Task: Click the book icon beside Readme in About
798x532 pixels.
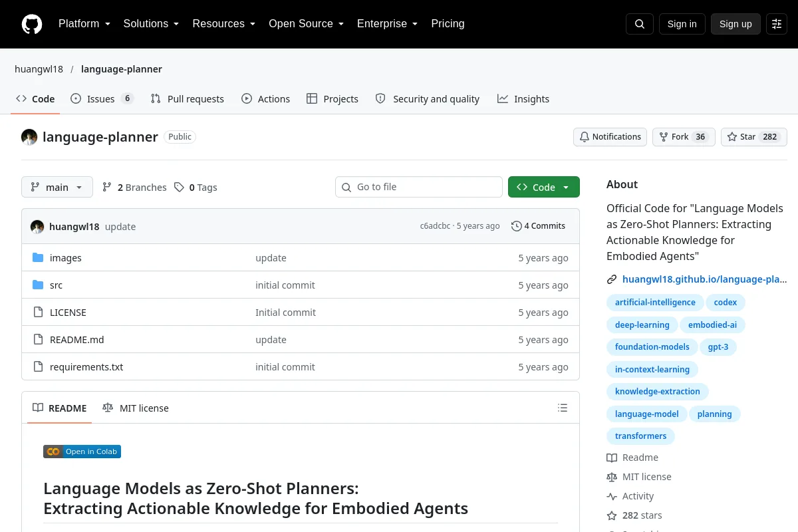Action: point(612,458)
